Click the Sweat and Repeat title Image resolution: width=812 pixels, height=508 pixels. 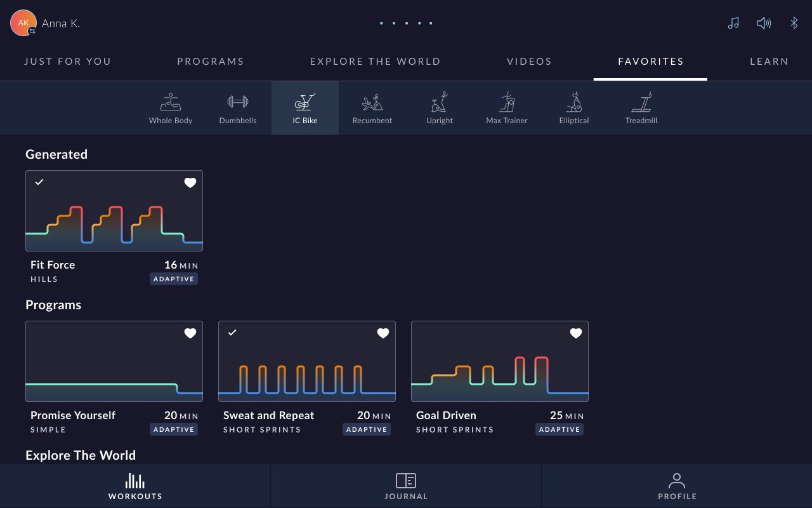[x=269, y=415]
